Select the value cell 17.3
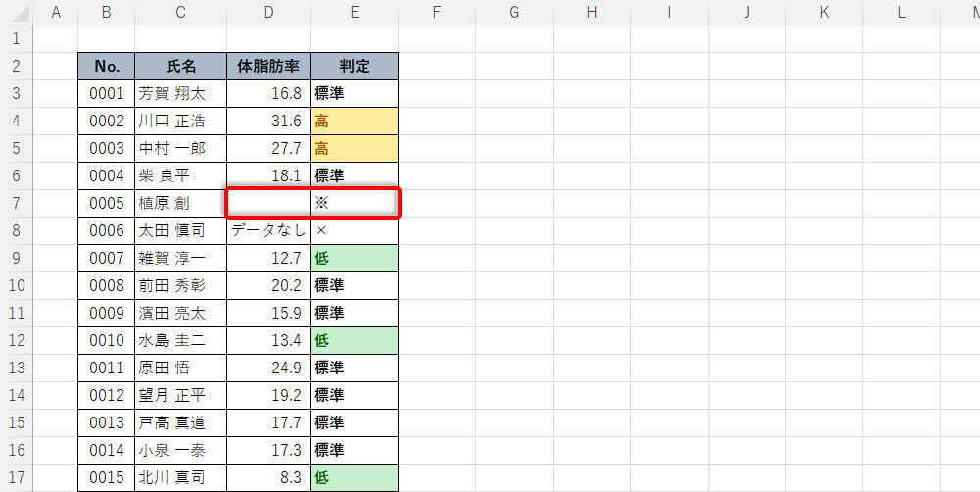Viewport: 980px width, 492px height. [x=269, y=450]
